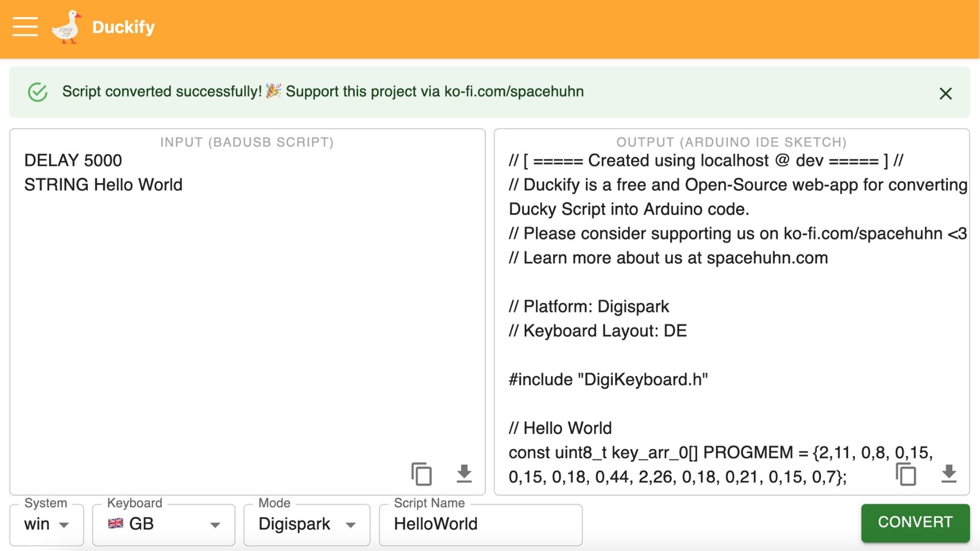
Task: Click the '#include "DigiKeyboard.h"' line
Action: (x=608, y=380)
